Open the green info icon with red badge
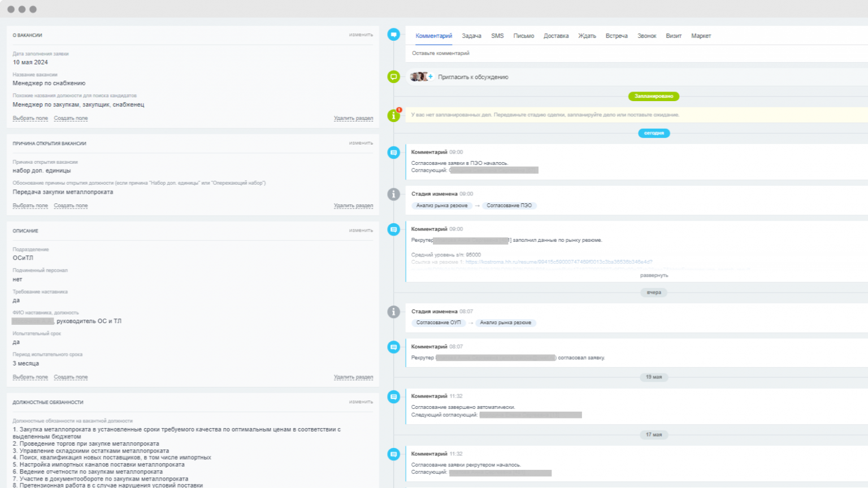868x488 pixels. [x=394, y=115]
